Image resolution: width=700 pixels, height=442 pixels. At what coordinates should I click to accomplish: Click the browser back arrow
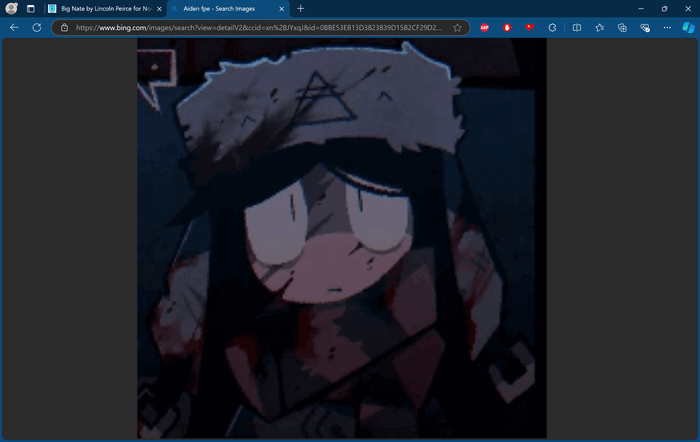pyautogui.click(x=14, y=28)
